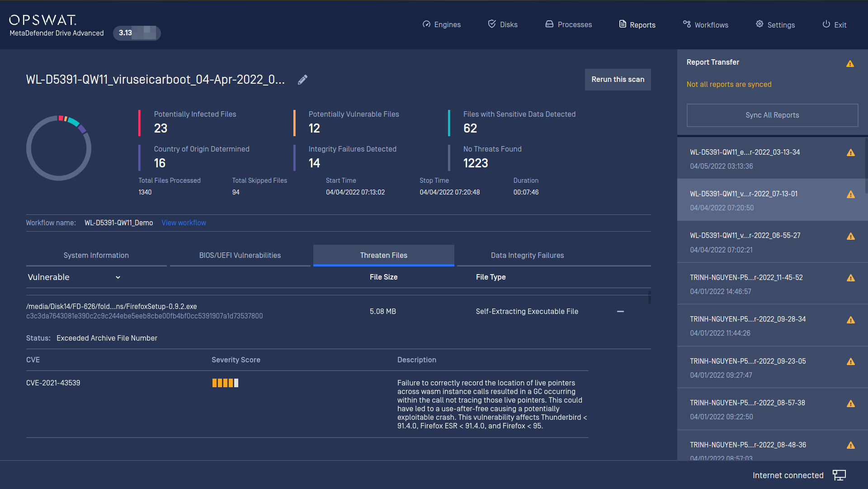Viewport: 868px width, 489px height.
Task: Click the severity score bar for CVE-2021-43539
Action: [225, 383]
